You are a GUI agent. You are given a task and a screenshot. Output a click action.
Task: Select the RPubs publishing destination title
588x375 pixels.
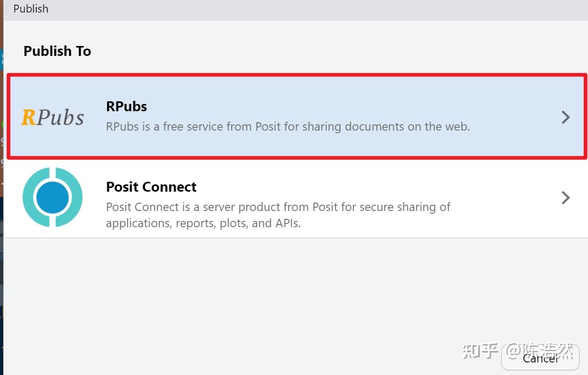click(x=126, y=107)
